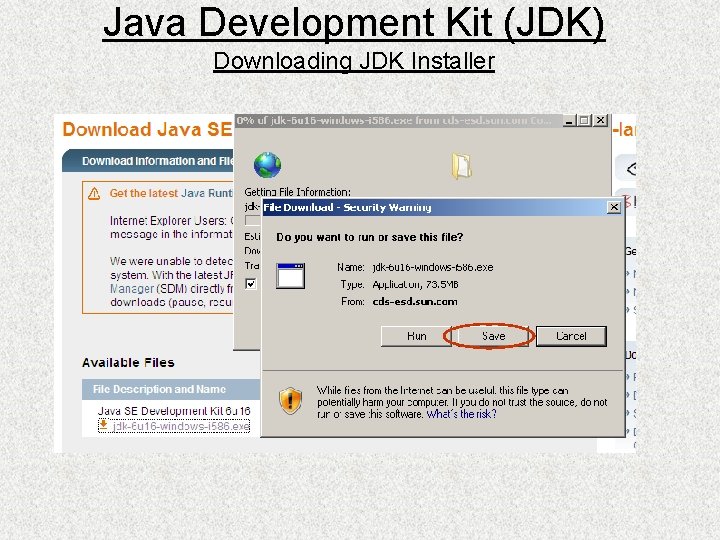
Task: Click the "Available Files" heading
Action: click(128, 363)
